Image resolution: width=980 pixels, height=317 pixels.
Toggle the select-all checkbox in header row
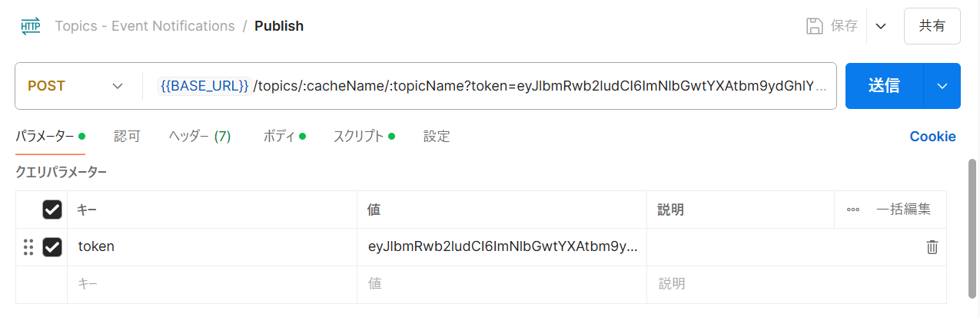52,210
